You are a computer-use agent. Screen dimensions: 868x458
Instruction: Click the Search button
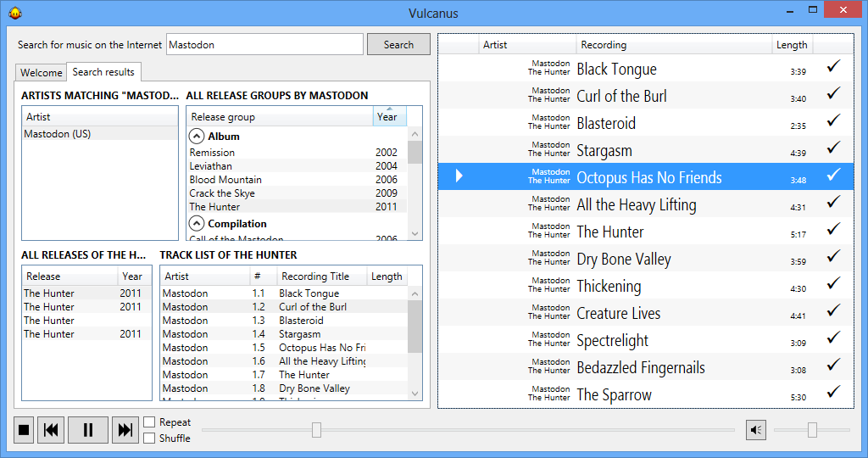coord(398,44)
